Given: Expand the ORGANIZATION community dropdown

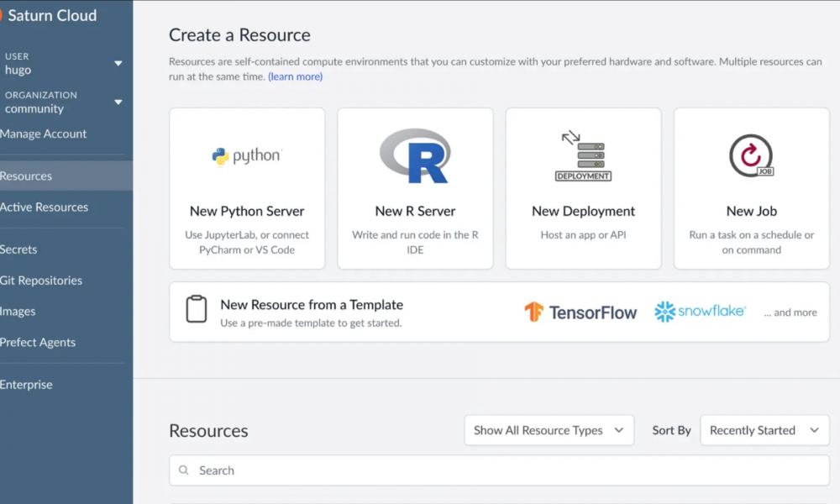Looking at the screenshot, I should tap(118, 102).
